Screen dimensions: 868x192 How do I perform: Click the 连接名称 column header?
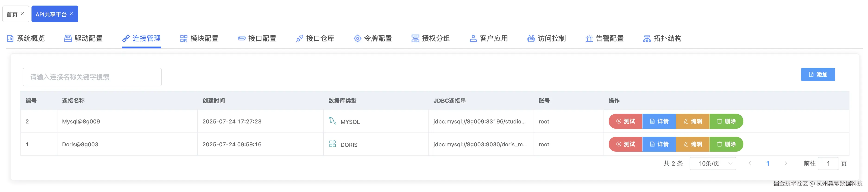73,101
